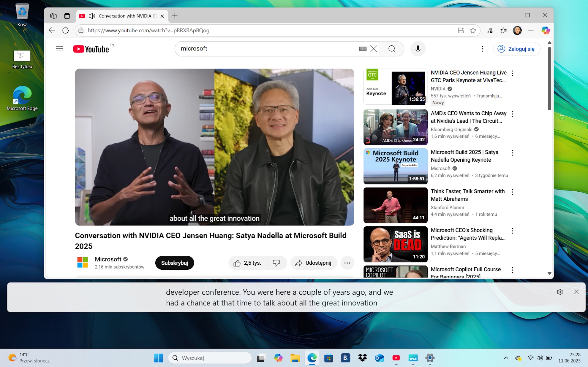Image resolution: width=588 pixels, height=367 pixels.
Task: Click the Edge address bar URL
Action: point(148,30)
